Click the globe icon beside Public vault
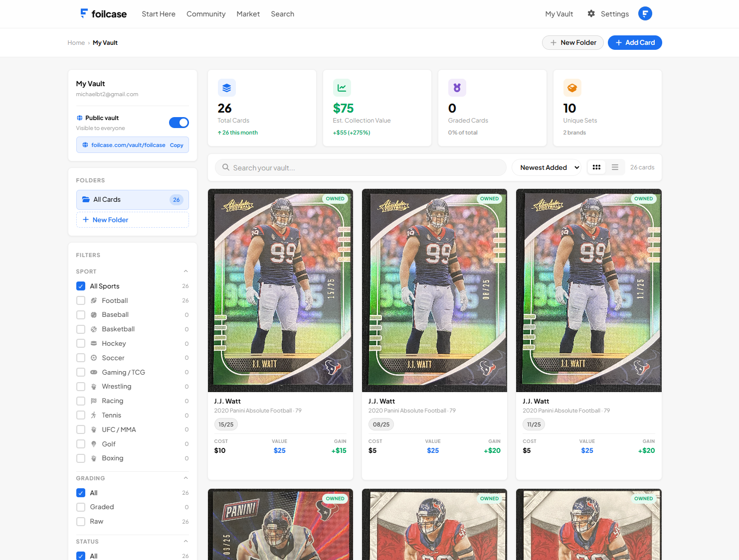The height and width of the screenshot is (560, 739). pyautogui.click(x=79, y=118)
